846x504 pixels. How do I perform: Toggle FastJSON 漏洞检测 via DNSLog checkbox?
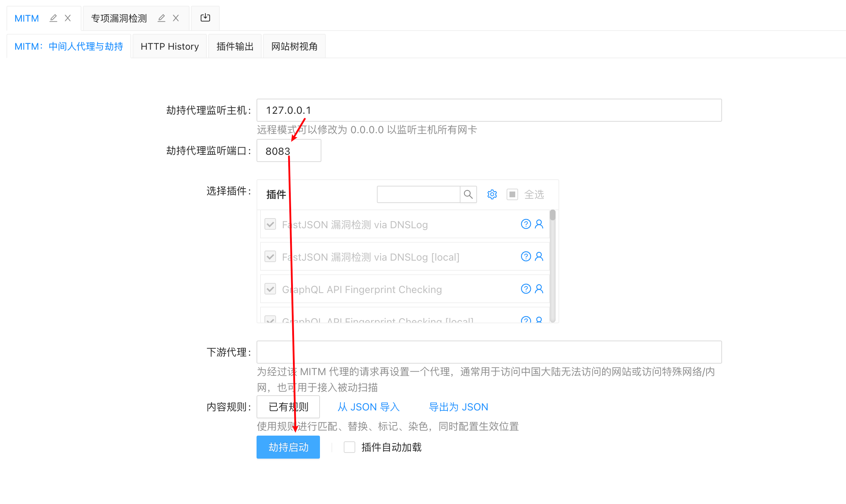point(270,224)
